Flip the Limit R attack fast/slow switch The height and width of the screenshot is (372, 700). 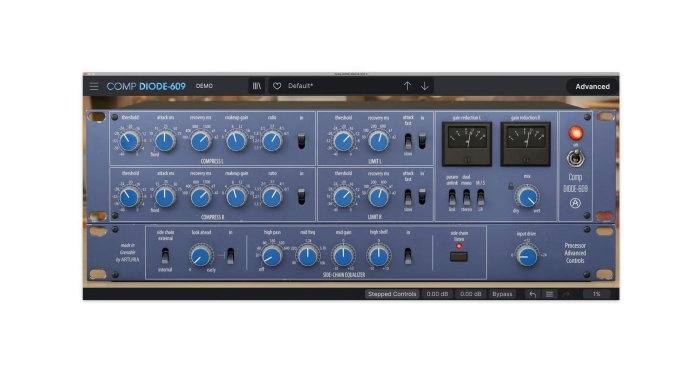(408, 196)
